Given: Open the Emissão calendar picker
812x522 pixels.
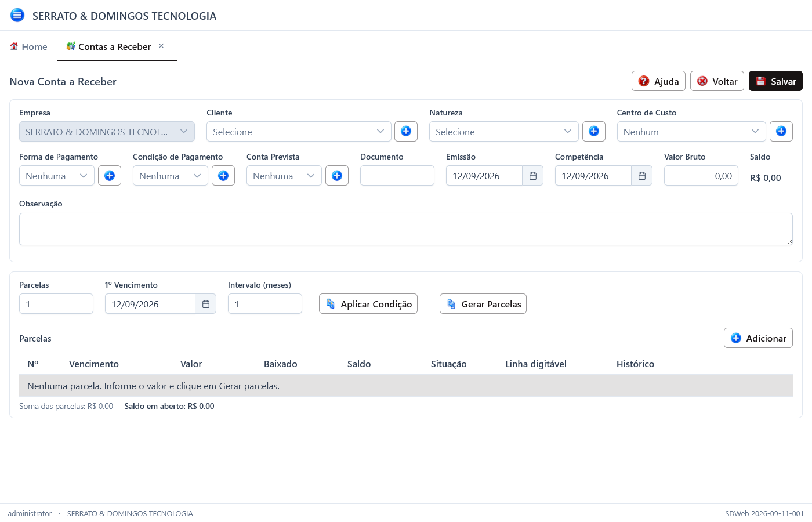Looking at the screenshot, I should (533, 176).
